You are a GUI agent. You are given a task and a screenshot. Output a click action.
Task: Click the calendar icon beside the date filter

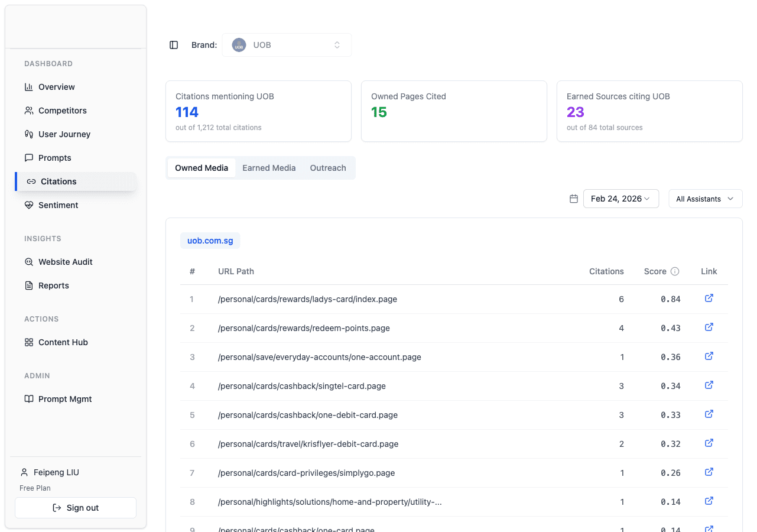click(573, 199)
